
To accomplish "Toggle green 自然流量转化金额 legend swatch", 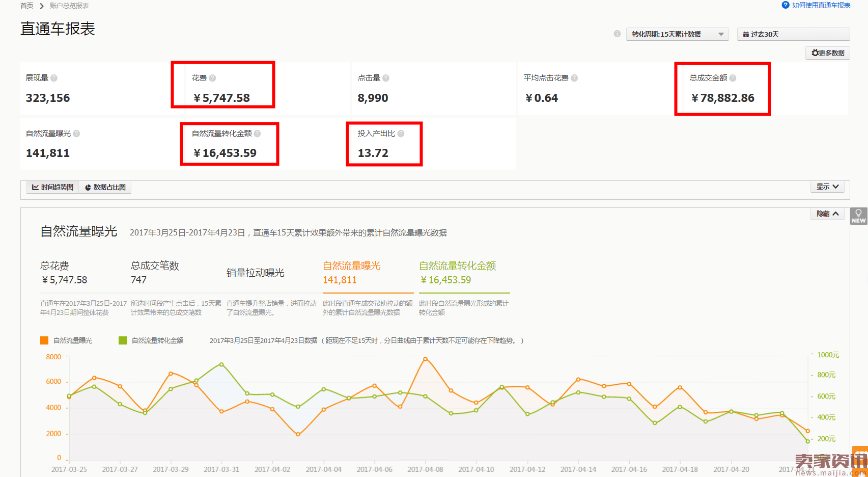I will [123, 340].
